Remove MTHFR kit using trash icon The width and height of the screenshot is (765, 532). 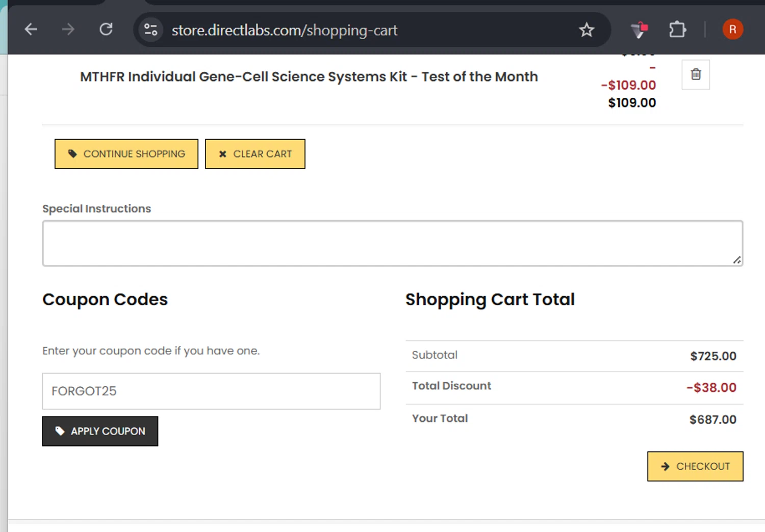[696, 74]
